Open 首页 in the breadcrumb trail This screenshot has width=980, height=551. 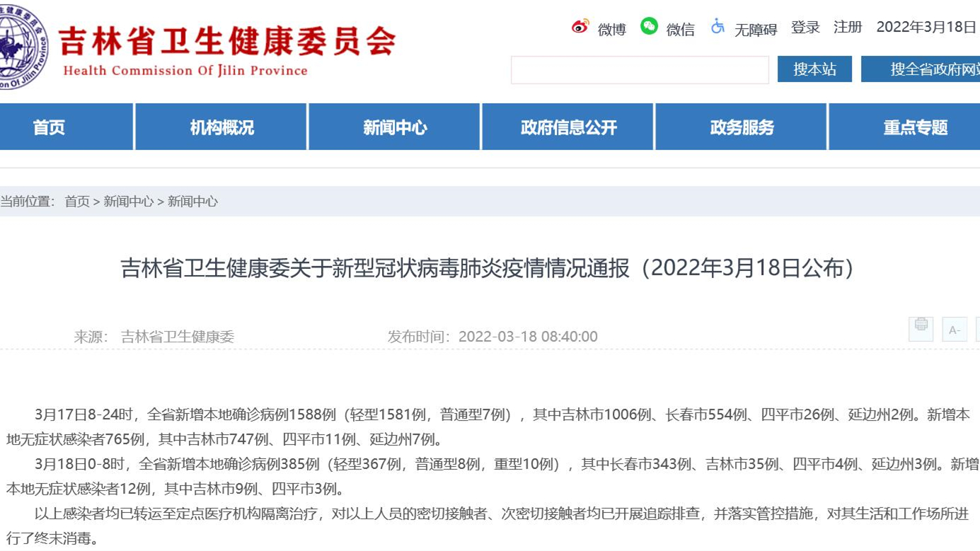(78, 201)
